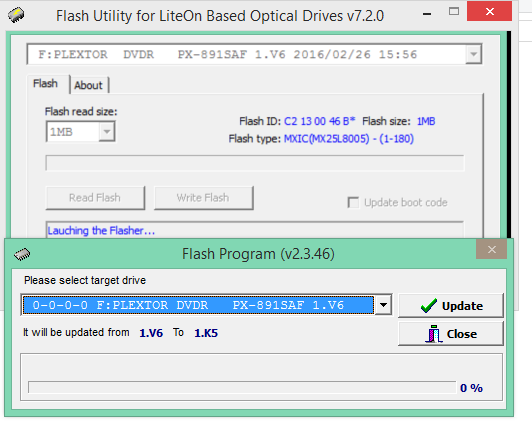Viewport: 532px width, 444px height.
Task: Click the chip icon in Flash Program title bar
Action: (x=22, y=254)
